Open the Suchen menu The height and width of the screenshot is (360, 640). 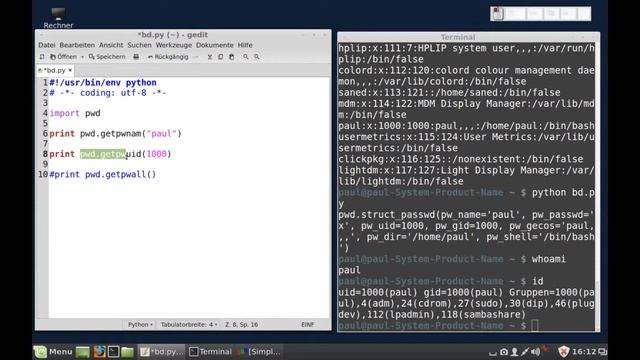tap(139, 45)
